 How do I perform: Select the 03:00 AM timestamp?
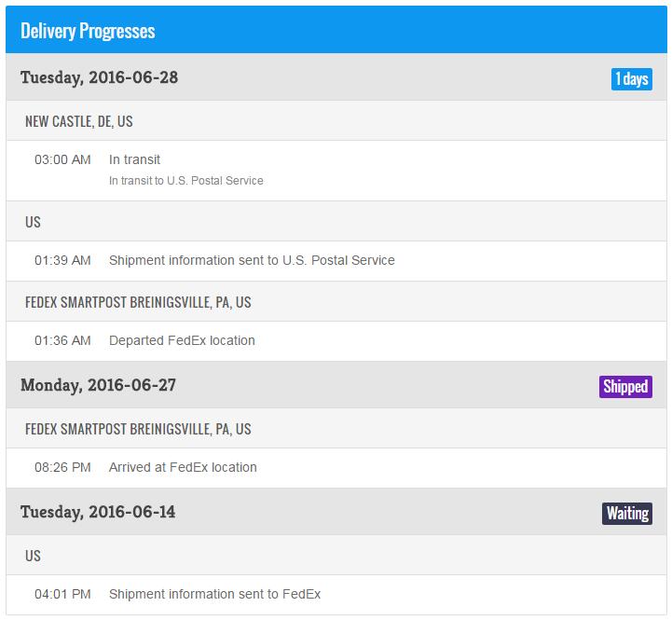[x=62, y=159]
